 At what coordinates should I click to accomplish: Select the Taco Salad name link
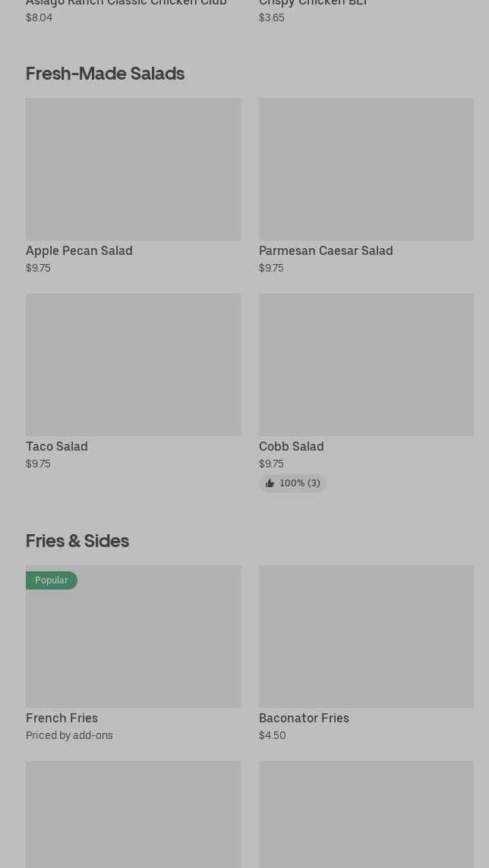57,446
